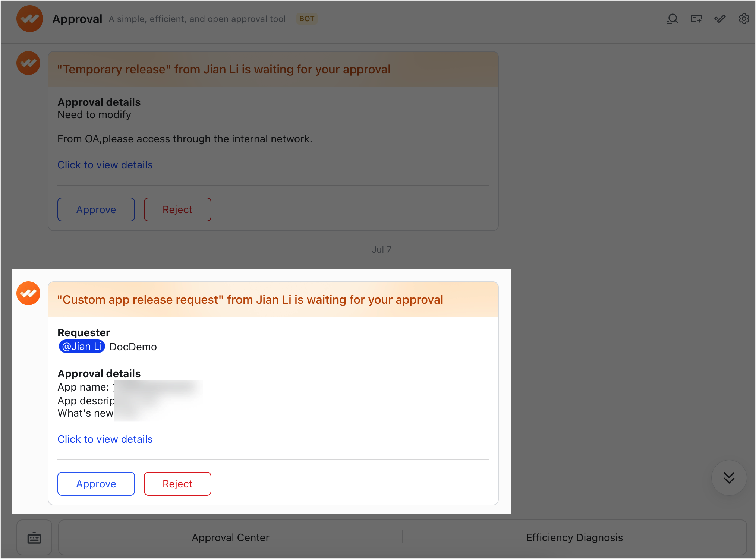Click the 'Jul 7' date separator

[381, 250]
